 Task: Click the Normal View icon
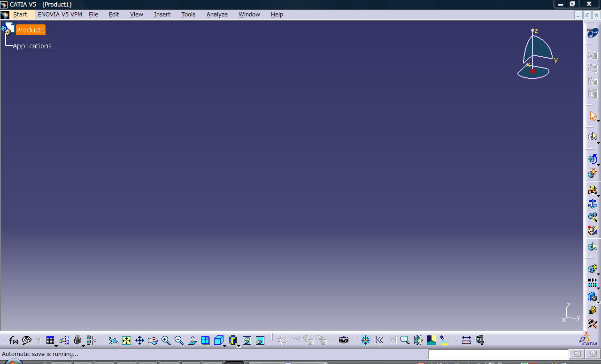pos(192,341)
